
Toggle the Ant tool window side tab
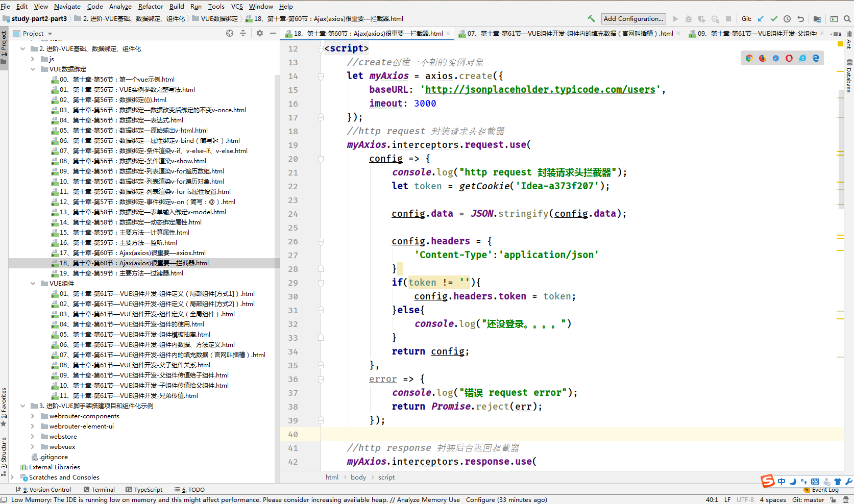click(x=849, y=40)
